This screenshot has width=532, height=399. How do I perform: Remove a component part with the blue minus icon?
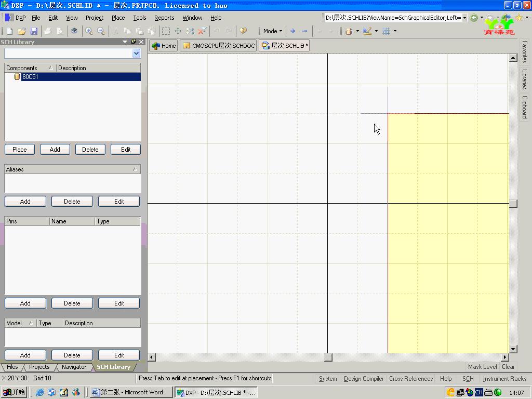pos(304,31)
